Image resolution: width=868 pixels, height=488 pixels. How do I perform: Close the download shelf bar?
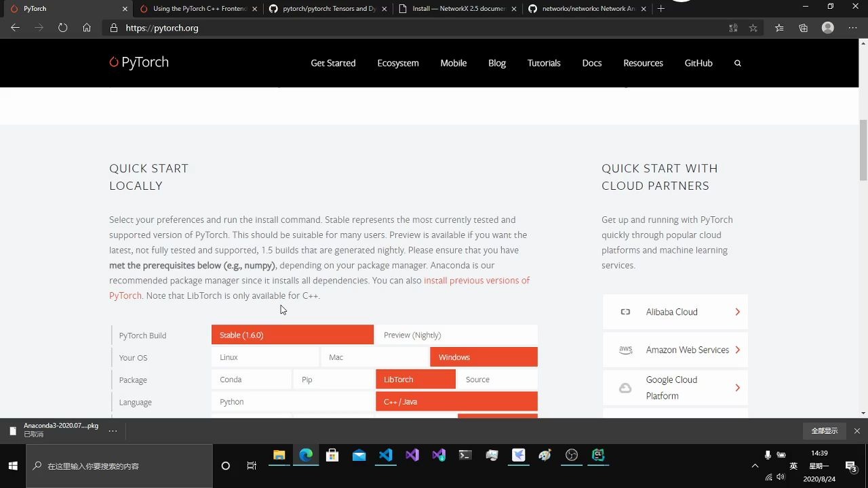(x=857, y=430)
